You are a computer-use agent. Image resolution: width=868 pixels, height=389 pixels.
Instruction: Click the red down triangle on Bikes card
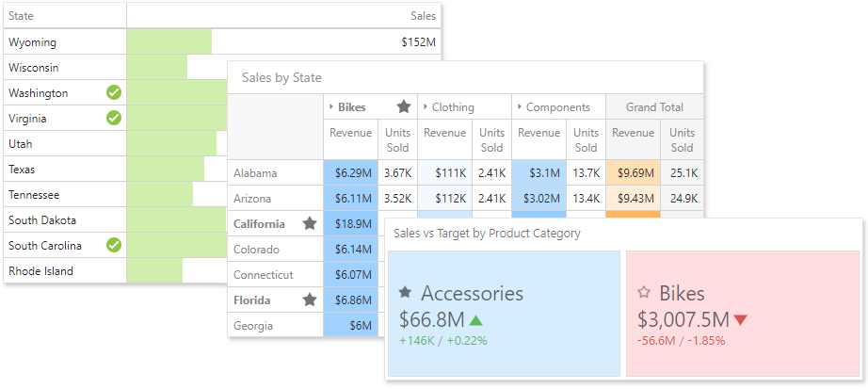click(x=740, y=320)
